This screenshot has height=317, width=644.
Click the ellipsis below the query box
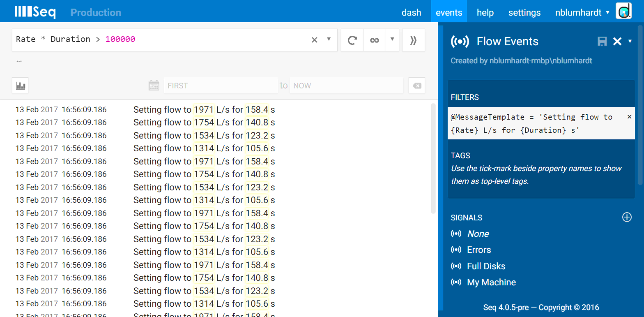point(19,60)
